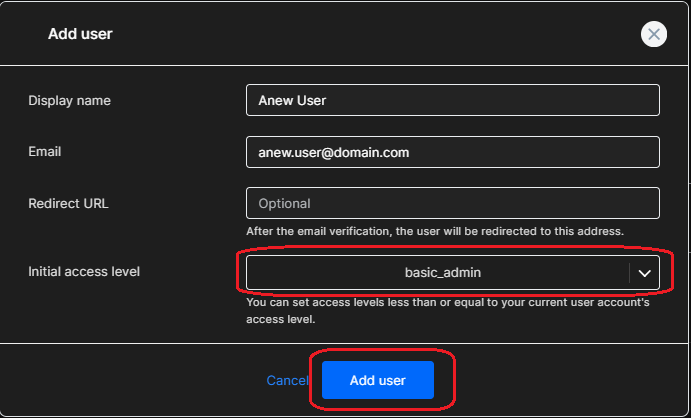Click the Add user dialog title
This screenshot has width=691, height=418.
tap(80, 34)
